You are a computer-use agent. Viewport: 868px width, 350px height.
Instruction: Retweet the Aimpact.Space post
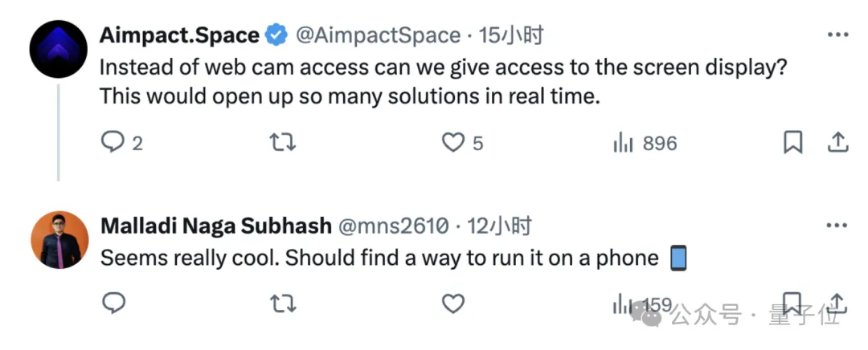click(282, 143)
